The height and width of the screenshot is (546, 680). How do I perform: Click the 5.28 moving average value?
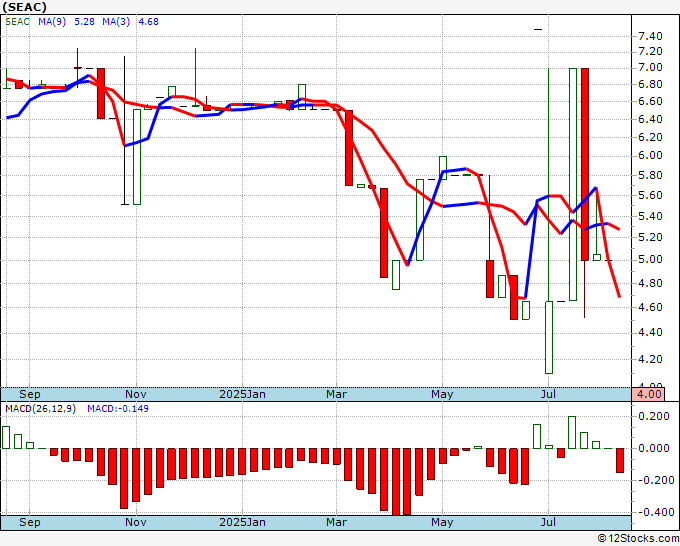point(84,22)
